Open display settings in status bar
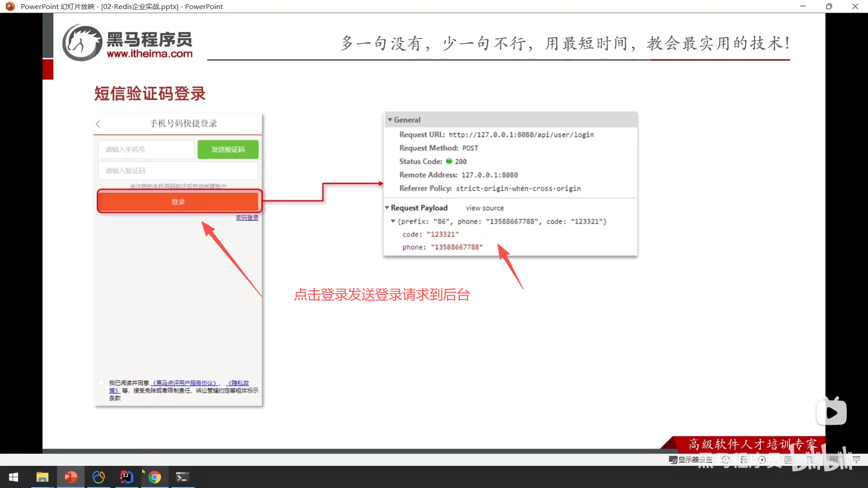Viewport: 868px width, 488px height. [x=691, y=460]
